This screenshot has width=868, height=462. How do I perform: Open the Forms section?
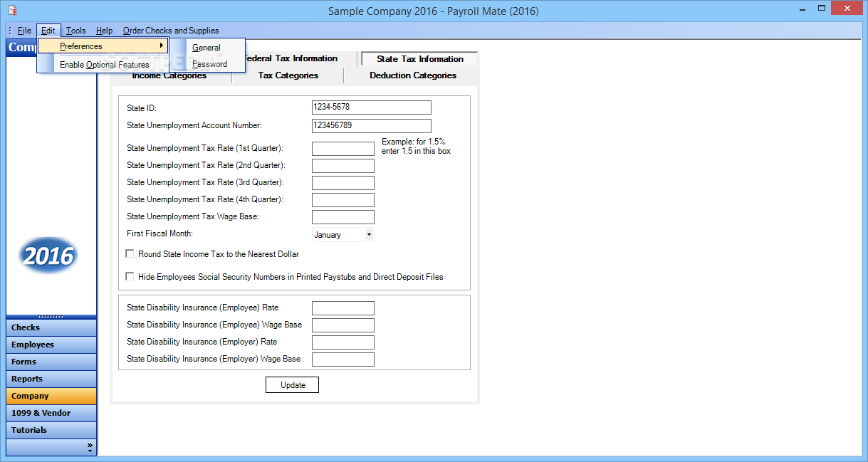pos(51,362)
